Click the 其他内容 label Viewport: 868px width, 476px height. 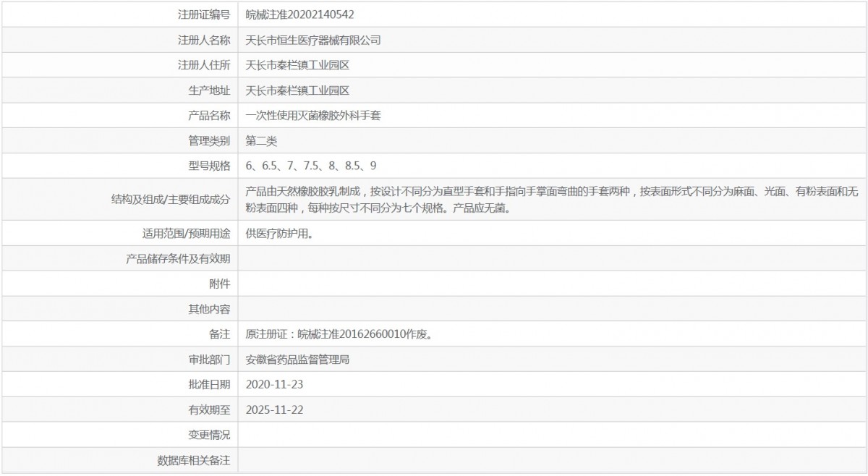coord(209,309)
